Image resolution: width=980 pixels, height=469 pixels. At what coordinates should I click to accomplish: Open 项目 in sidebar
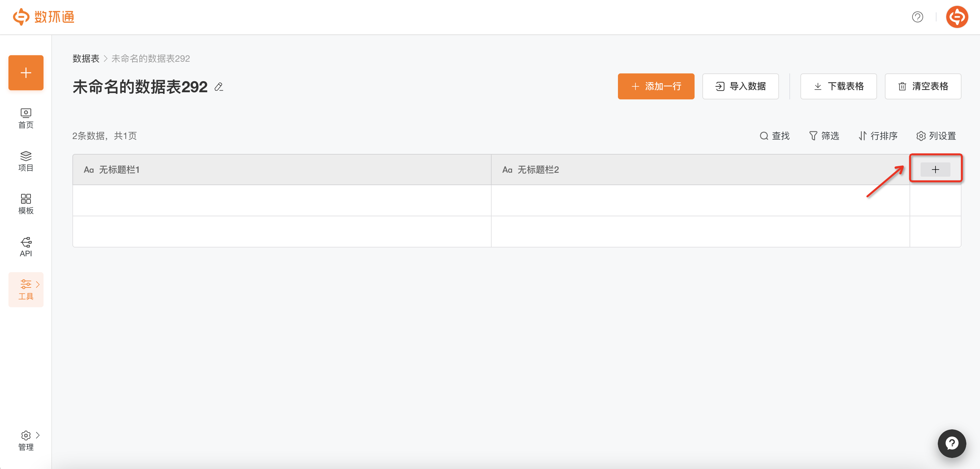[26, 161]
